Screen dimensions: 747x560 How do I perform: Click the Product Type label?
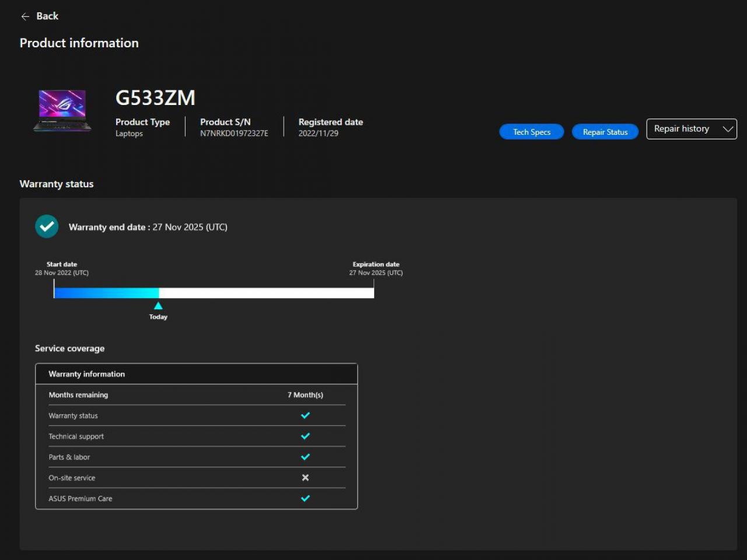point(142,122)
